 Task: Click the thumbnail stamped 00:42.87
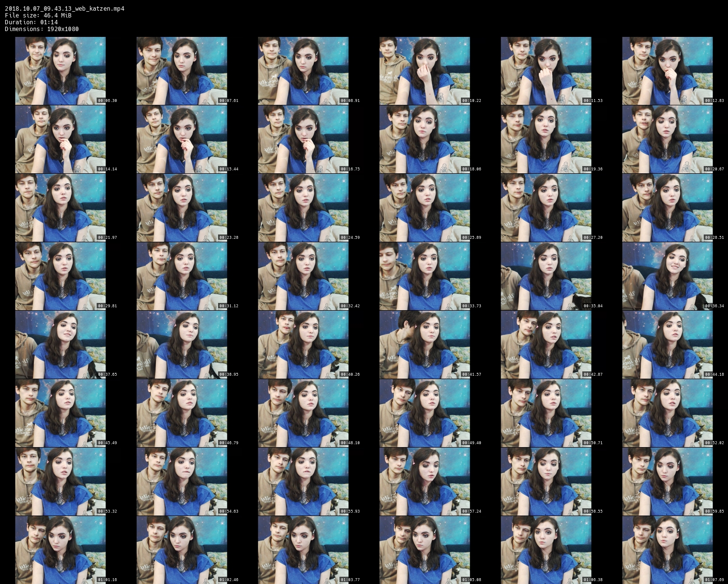(546, 345)
